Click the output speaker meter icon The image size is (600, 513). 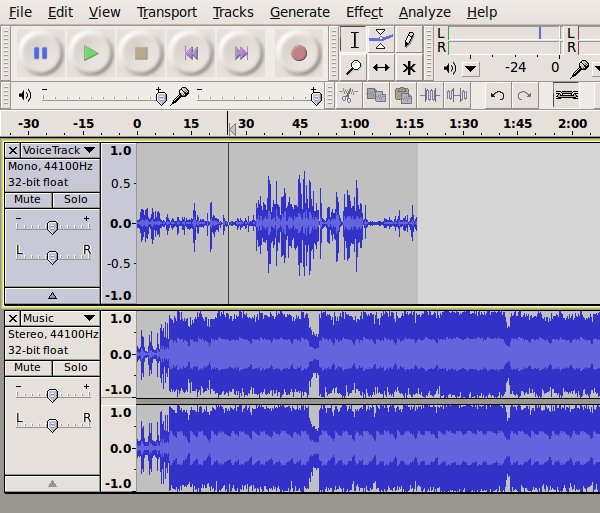(x=450, y=68)
